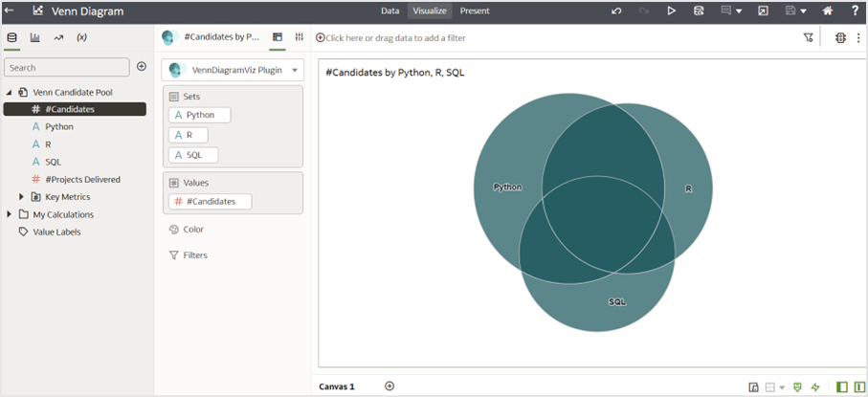The width and height of the screenshot is (868, 397).
Task: Click the Python label in Venn diagram
Action: click(507, 187)
